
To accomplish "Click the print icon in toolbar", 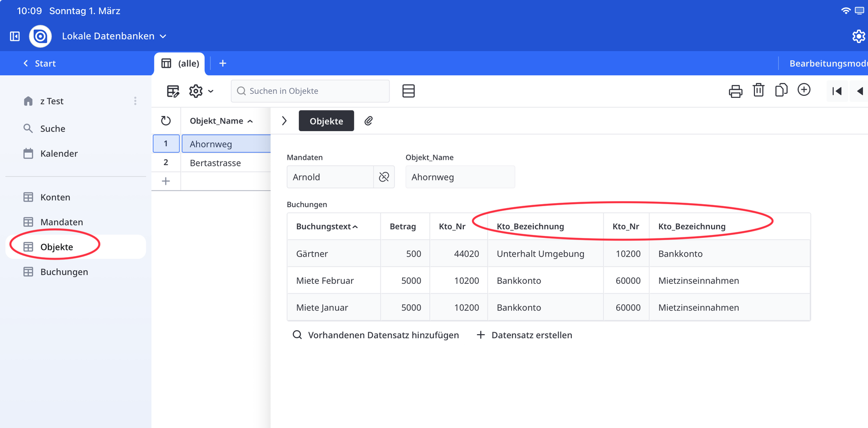I will coord(735,91).
